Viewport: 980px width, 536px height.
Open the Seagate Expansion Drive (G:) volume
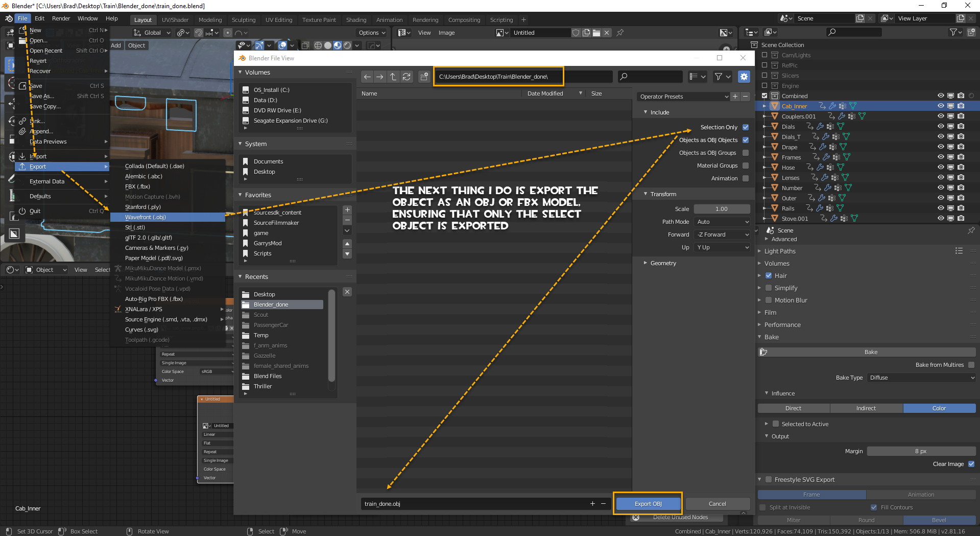[291, 121]
